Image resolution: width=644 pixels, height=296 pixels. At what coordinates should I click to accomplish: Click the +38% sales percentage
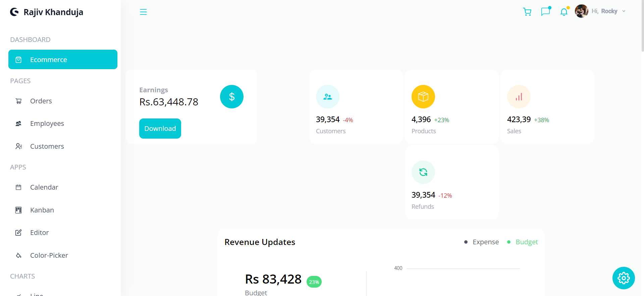(542, 120)
